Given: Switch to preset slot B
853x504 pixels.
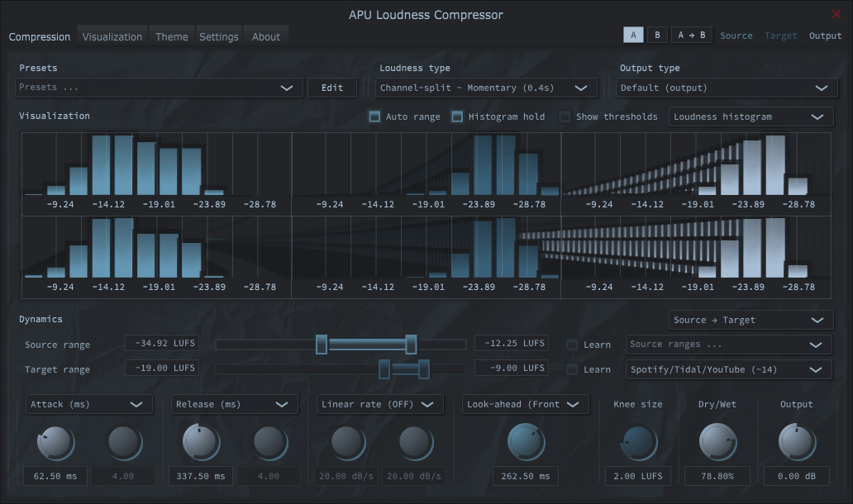Looking at the screenshot, I should pos(657,35).
